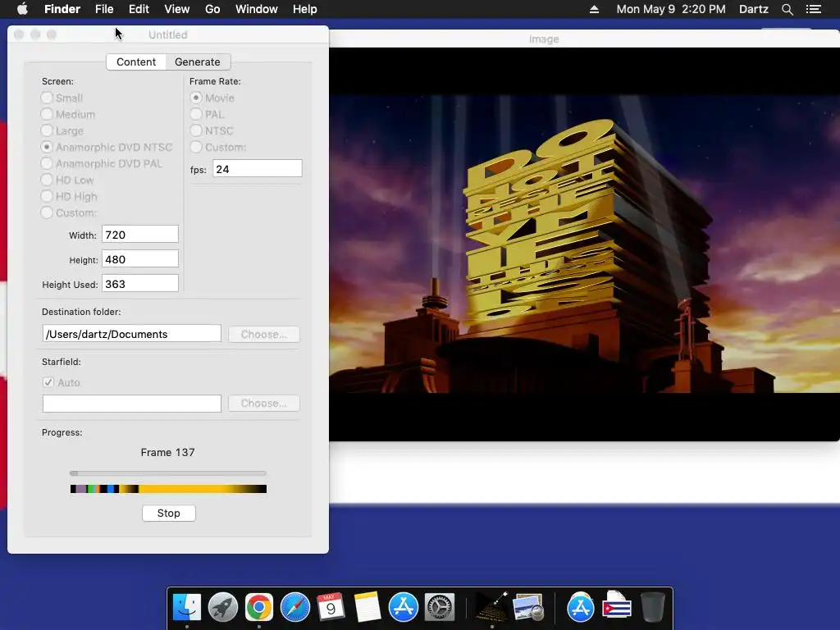This screenshot has height=630, width=840.
Task: Open the Edit menu
Action: pos(139,9)
